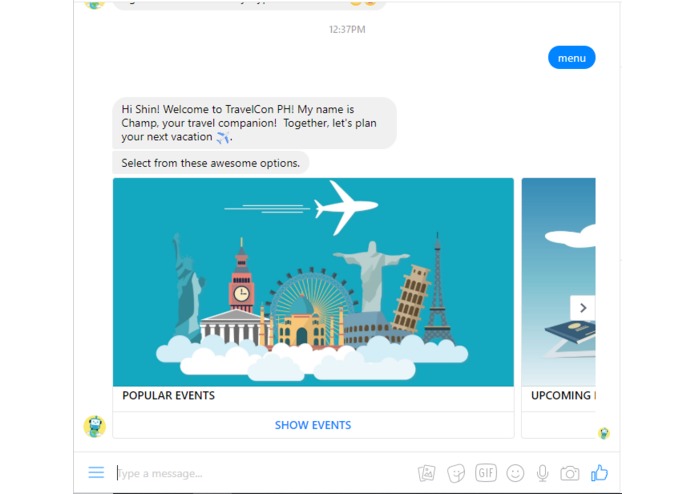Attach a photo with the image icon

click(427, 473)
